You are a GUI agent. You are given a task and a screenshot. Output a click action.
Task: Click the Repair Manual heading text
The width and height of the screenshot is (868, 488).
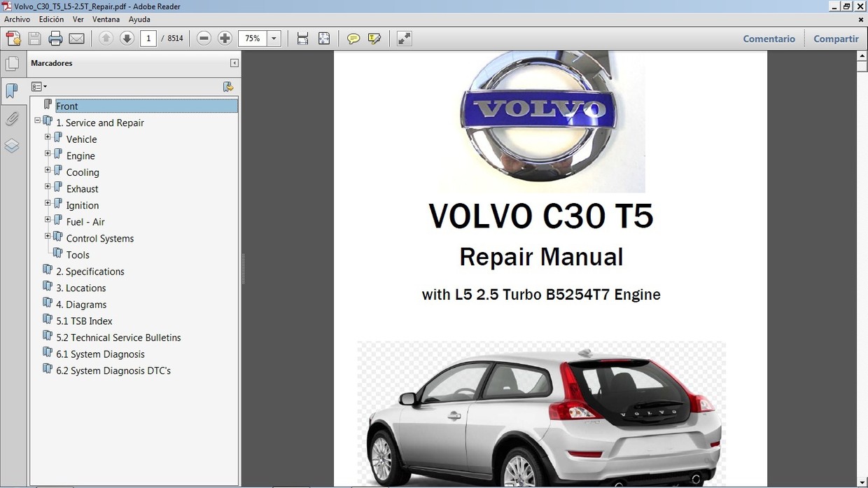click(541, 257)
